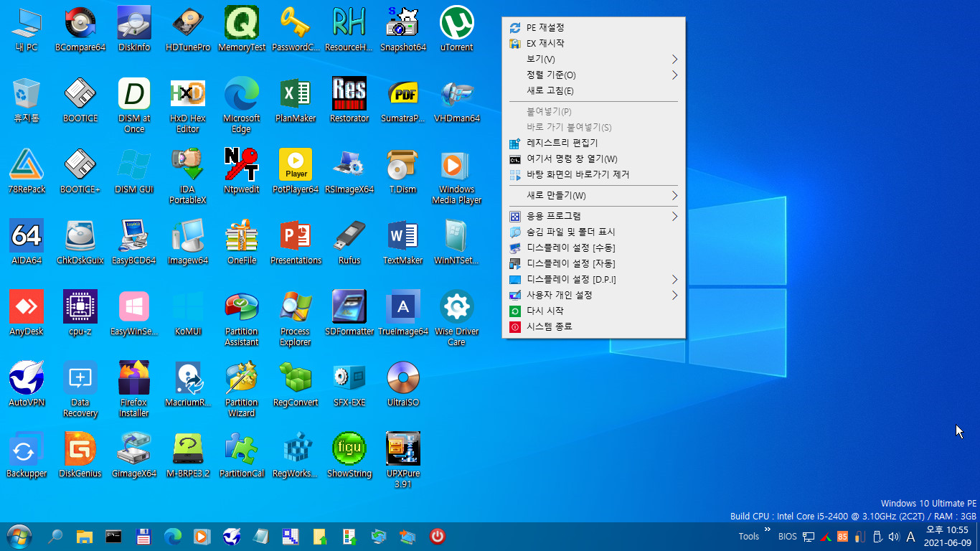
Task: Open the uTorrent desktop icon
Action: (x=457, y=29)
